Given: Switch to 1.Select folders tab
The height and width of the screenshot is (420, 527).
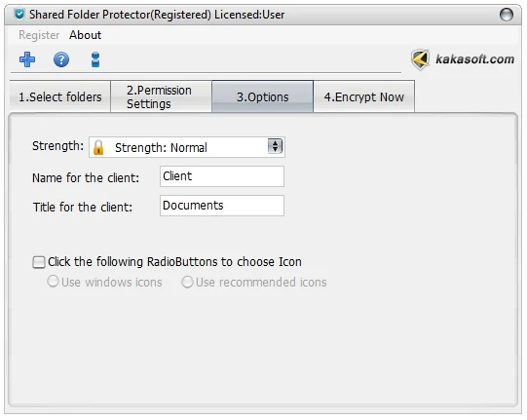Looking at the screenshot, I should (60, 96).
